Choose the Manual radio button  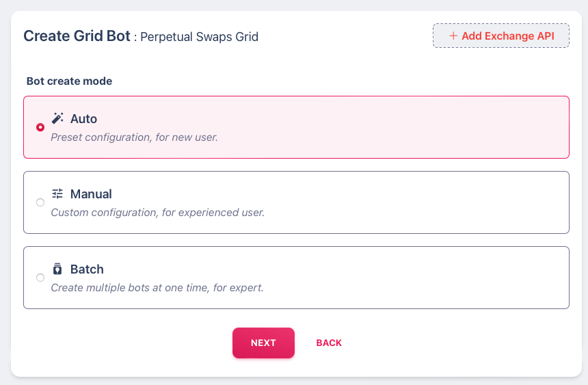[x=40, y=202]
